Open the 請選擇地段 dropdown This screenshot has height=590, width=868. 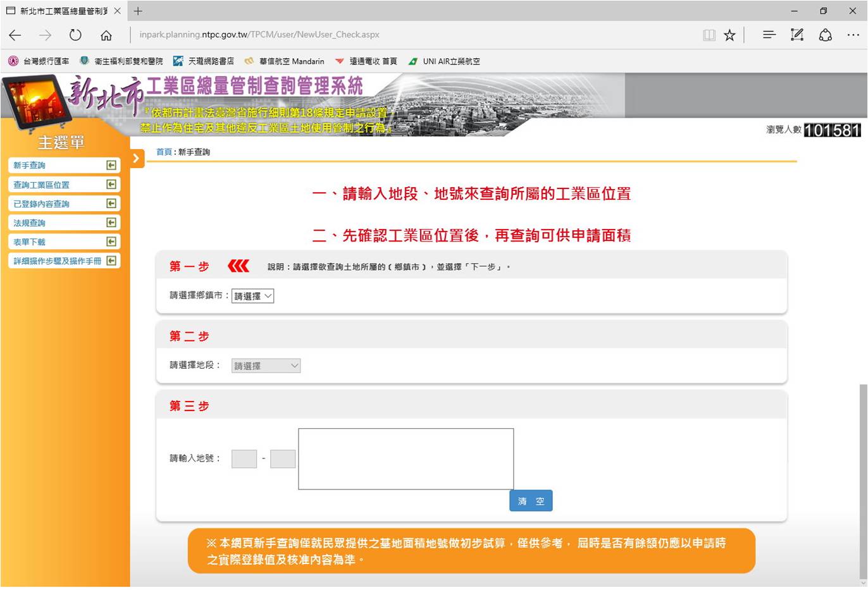coord(266,366)
